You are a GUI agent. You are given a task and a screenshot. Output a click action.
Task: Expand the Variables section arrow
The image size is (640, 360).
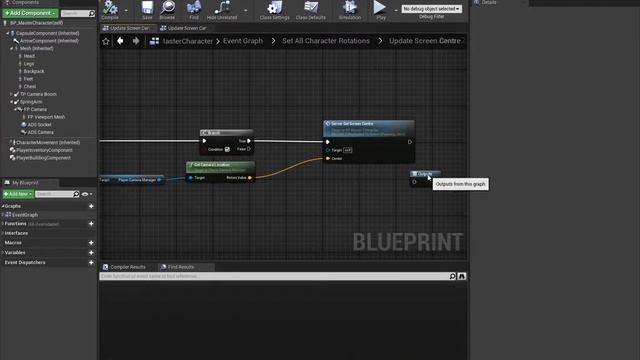(3, 253)
